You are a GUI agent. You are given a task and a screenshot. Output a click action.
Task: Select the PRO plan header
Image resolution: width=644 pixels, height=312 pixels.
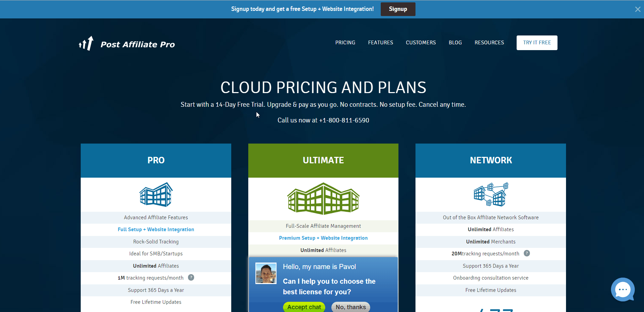tap(156, 160)
